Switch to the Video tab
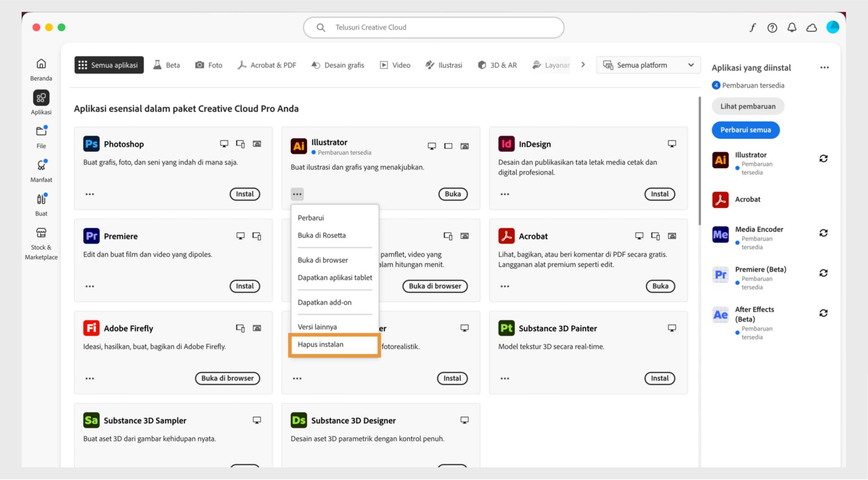868x480 pixels. (395, 65)
